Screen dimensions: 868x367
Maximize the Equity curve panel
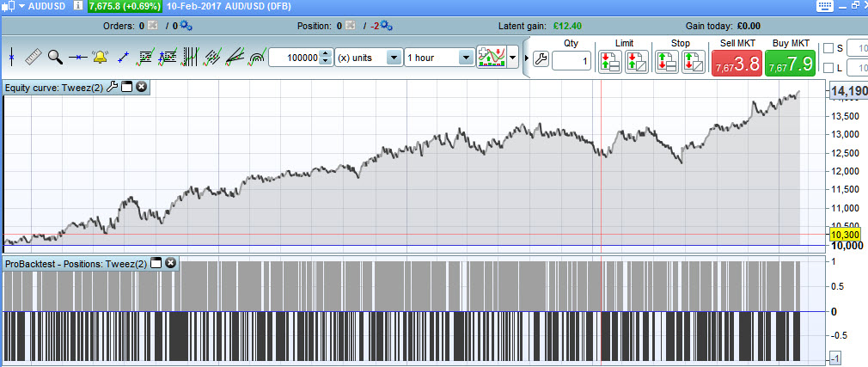pos(126,87)
